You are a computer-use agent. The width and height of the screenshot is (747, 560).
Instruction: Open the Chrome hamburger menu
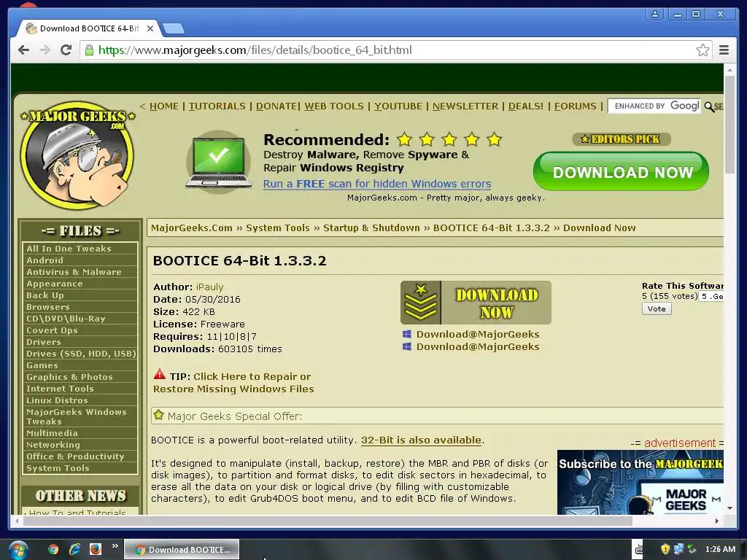coord(724,50)
